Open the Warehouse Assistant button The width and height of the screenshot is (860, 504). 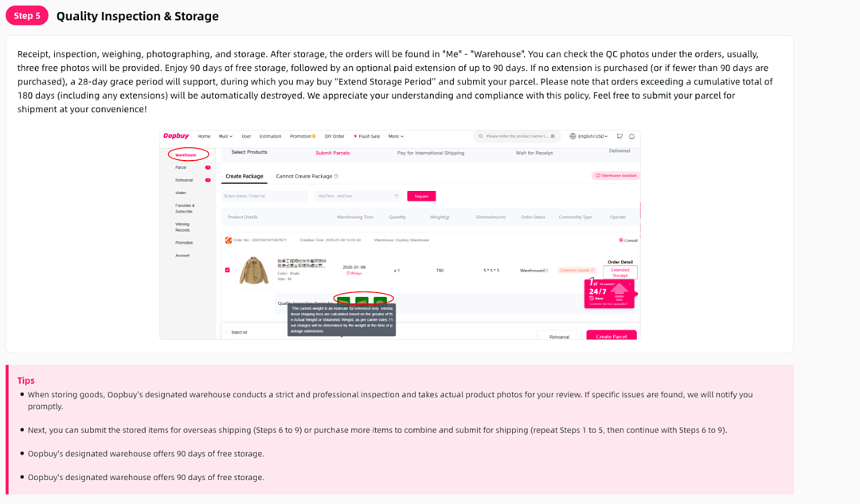point(616,175)
